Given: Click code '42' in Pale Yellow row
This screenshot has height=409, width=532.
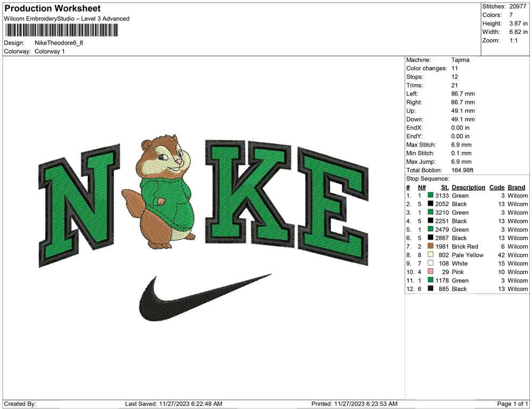Looking at the screenshot, I should 501,255.
